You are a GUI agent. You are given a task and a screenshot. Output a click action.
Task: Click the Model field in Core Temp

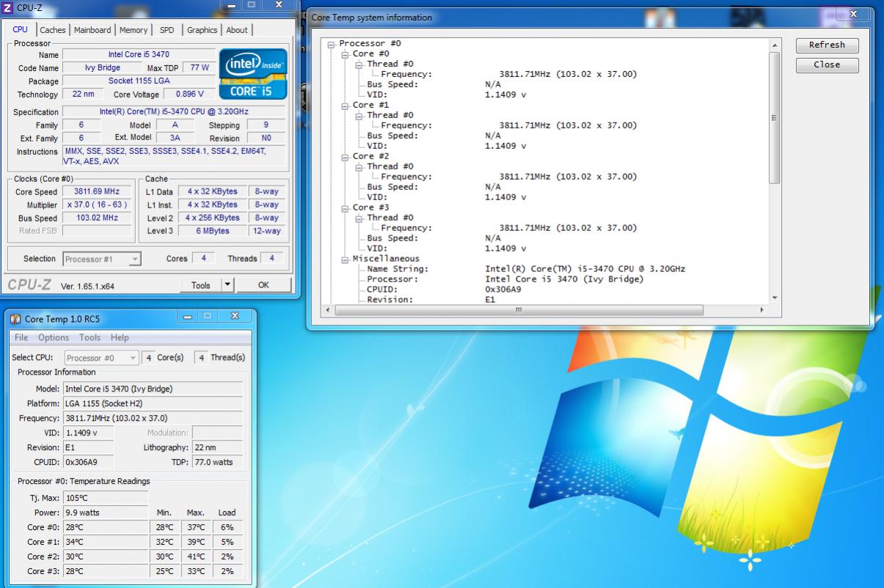point(153,389)
